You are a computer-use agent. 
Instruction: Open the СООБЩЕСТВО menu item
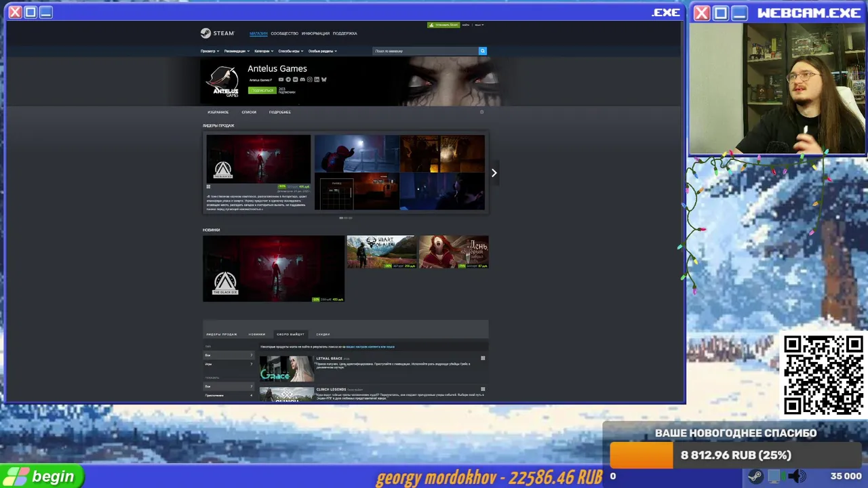(284, 33)
